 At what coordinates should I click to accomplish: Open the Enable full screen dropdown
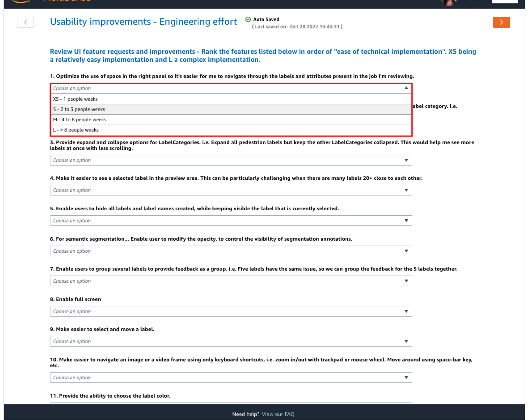pyautogui.click(x=231, y=311)
